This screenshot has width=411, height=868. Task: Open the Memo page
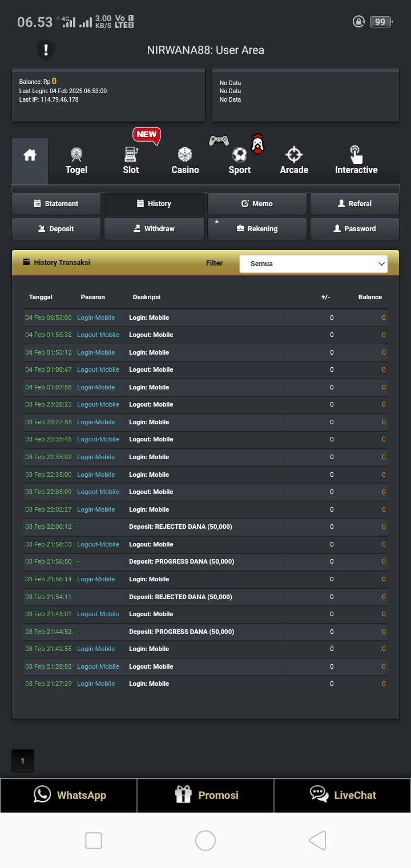pos(257,204)
